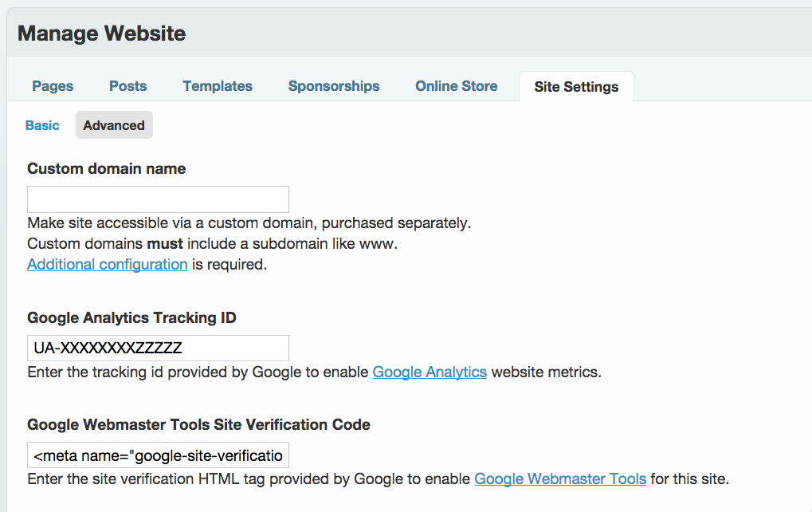Click the meta name text in verification field
Viewport: 812px width, 512px height.
click(158, 455)
